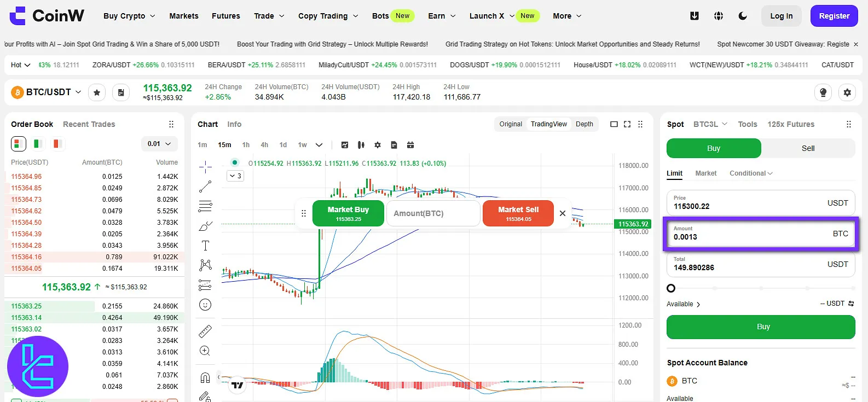Open the CoinW home logo

coord(47,16)
